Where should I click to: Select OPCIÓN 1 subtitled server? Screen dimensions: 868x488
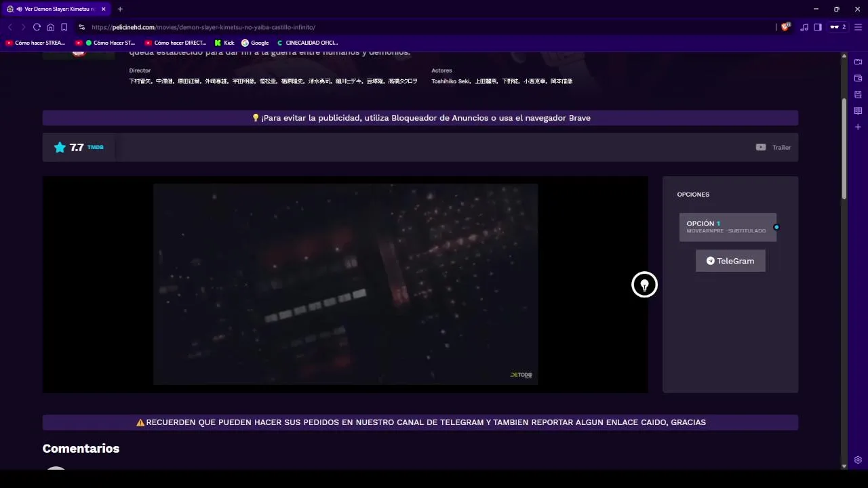click(x=728, y=227)
